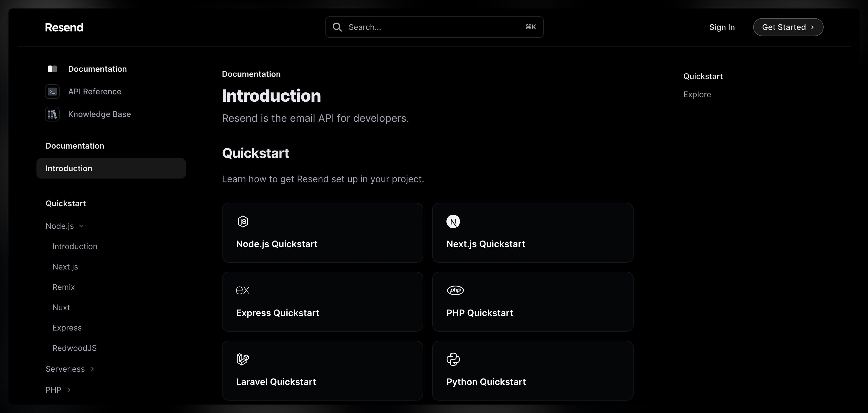
Task: Open the Next.js Quickstart card
Action: [x=533, y=232]
